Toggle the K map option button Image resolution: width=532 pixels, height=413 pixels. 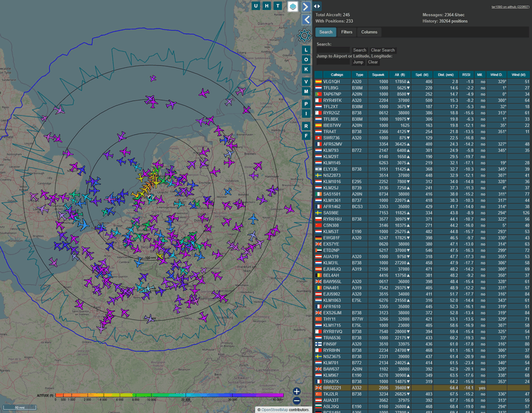(306, 69)
